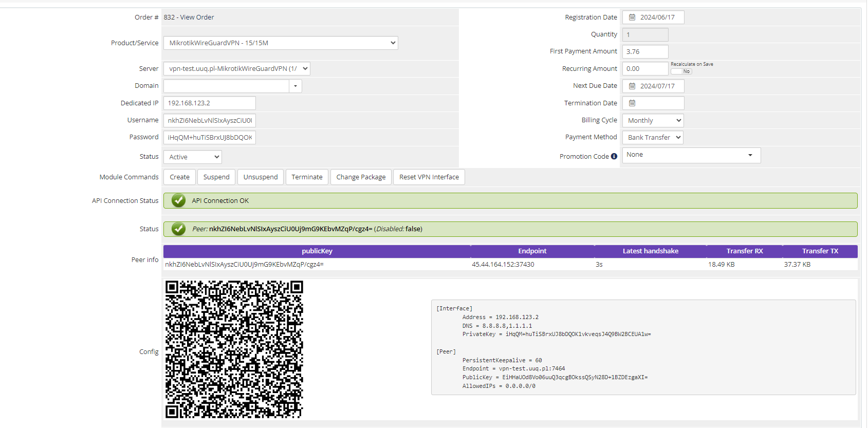Click the Recurring Amount field
The width and height of the screenshot is (868, 428).
click(645, 69)
